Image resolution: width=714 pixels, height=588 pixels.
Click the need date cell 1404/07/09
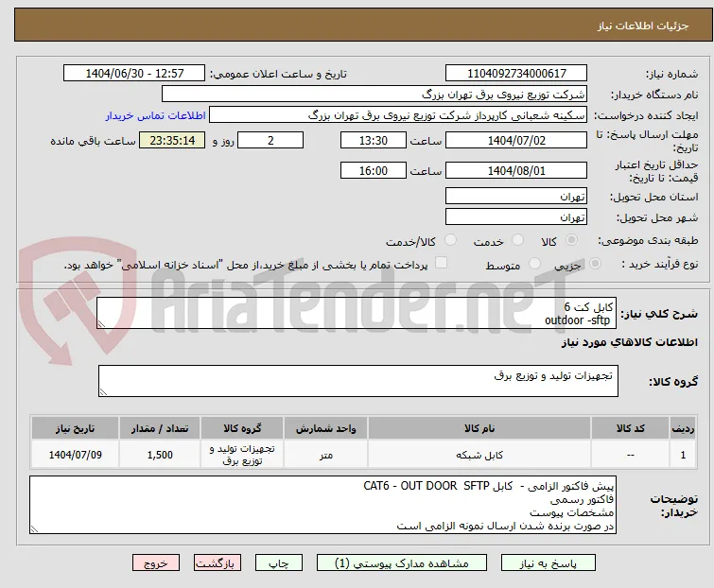[75, 455]
